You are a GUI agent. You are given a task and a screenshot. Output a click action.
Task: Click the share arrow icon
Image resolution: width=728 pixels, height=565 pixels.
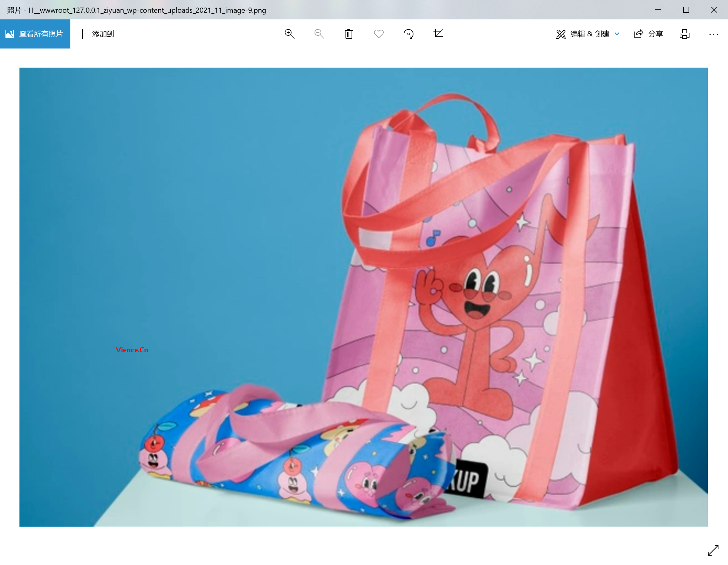(x=638, y=34)
